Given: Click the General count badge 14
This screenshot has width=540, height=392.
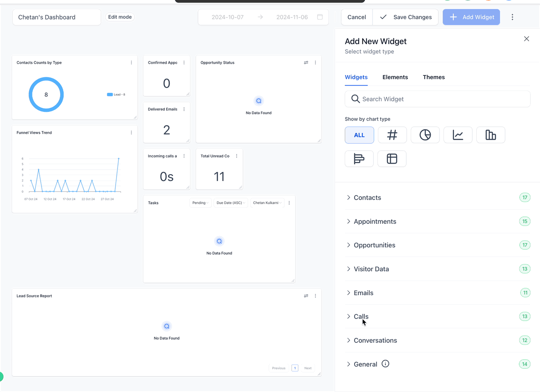Looking at the screenshot, I should 525,364.
